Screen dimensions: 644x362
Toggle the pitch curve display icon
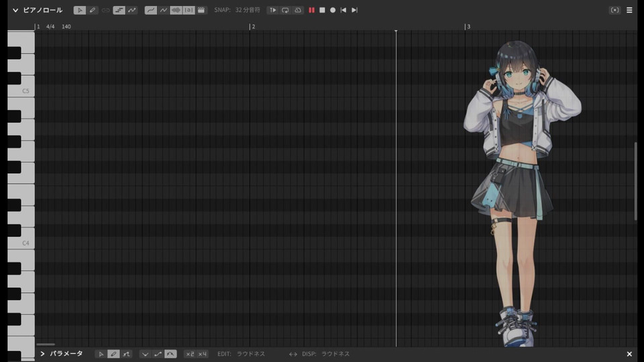(x=132, y=10)
